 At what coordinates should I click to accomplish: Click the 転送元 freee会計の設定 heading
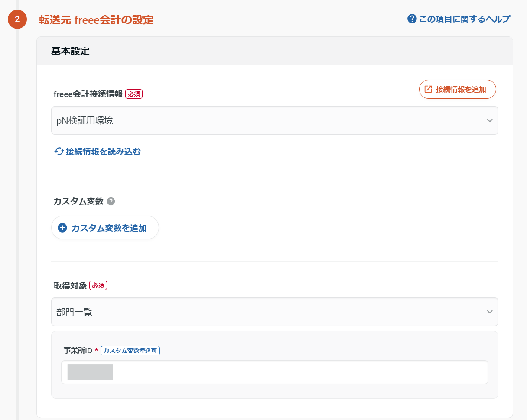[96, 20]
